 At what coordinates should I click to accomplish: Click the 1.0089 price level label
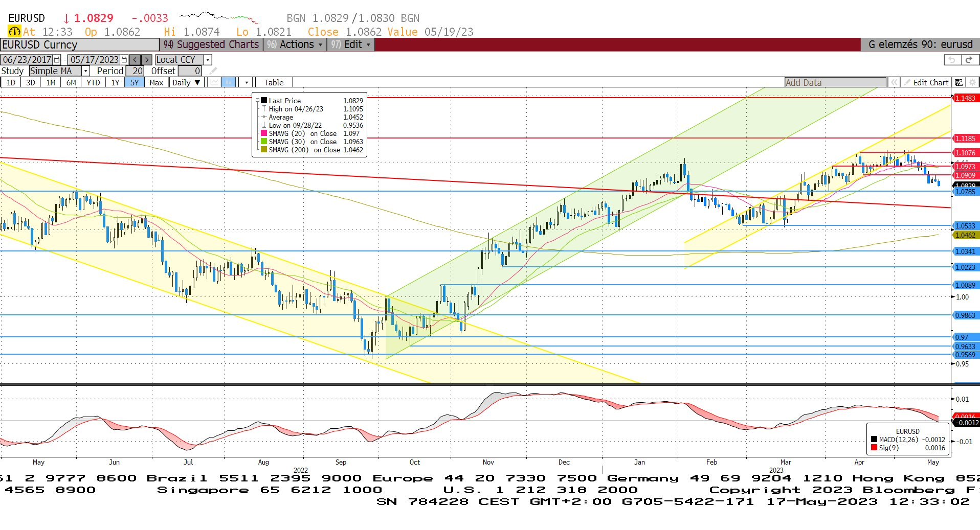coord(966,285)
